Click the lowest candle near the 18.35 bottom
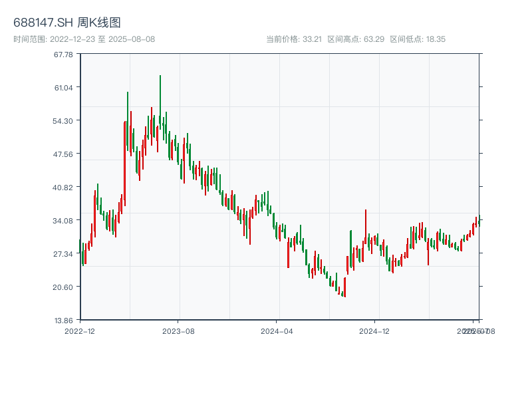Screen dimensions: 532x399 (344, 287)
